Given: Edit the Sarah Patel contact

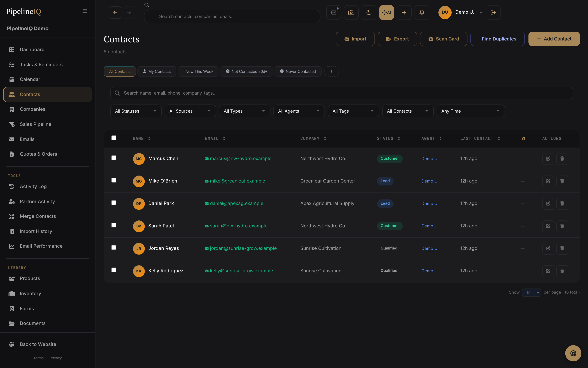Looking at the screenshot, I should pos(548,226).
